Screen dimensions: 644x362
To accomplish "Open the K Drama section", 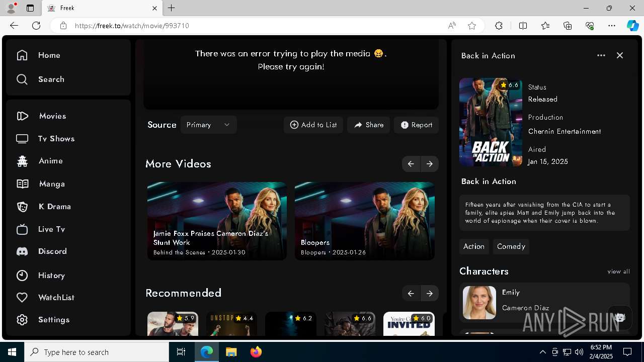I will click(43, 207).
